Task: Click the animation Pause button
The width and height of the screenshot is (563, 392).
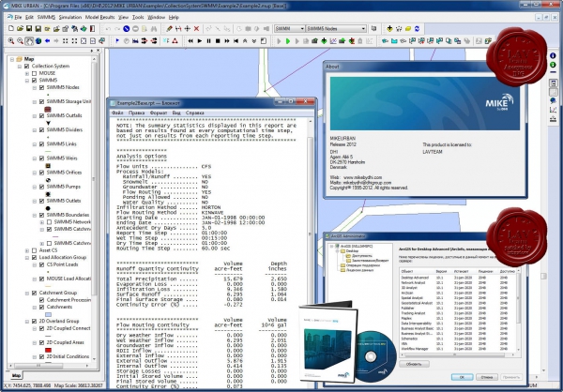Action: (208, 41)
